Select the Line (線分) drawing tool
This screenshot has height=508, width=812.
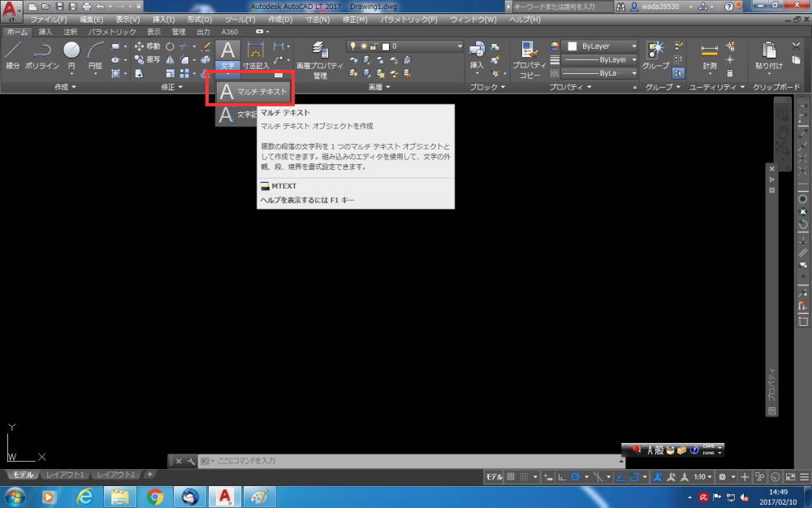pyautogui.click(x=12, y=55)
